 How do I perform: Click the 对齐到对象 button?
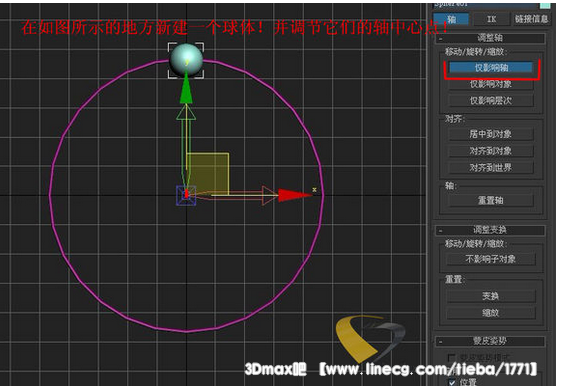[491, 151]
